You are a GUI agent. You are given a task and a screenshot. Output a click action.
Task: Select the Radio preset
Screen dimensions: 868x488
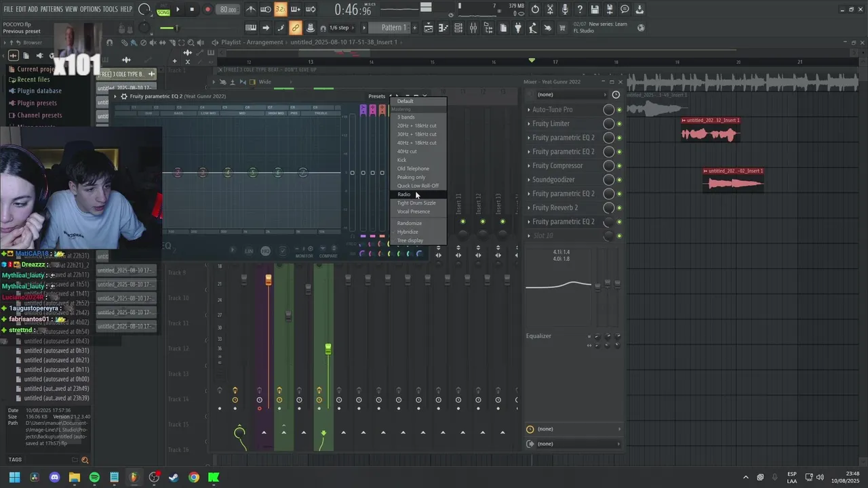click(x=418, y=195)
